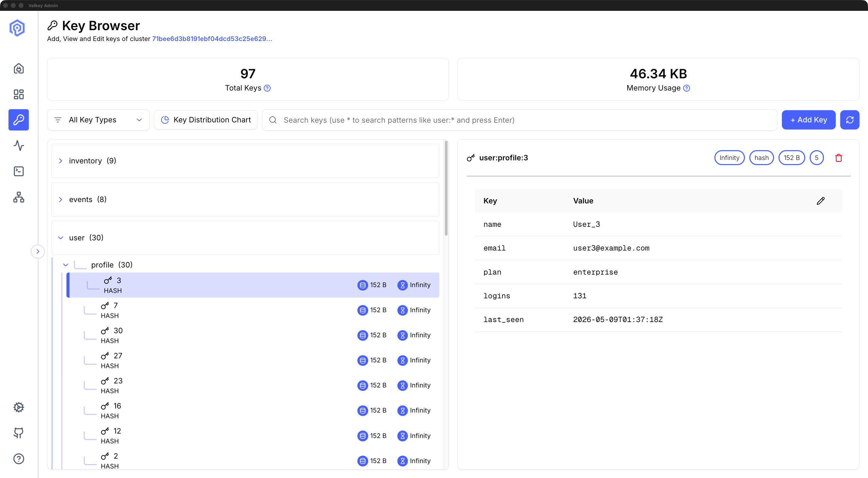868x478 pixels.
Task: Select key 3 in profile list
Action: click(253, 285)
